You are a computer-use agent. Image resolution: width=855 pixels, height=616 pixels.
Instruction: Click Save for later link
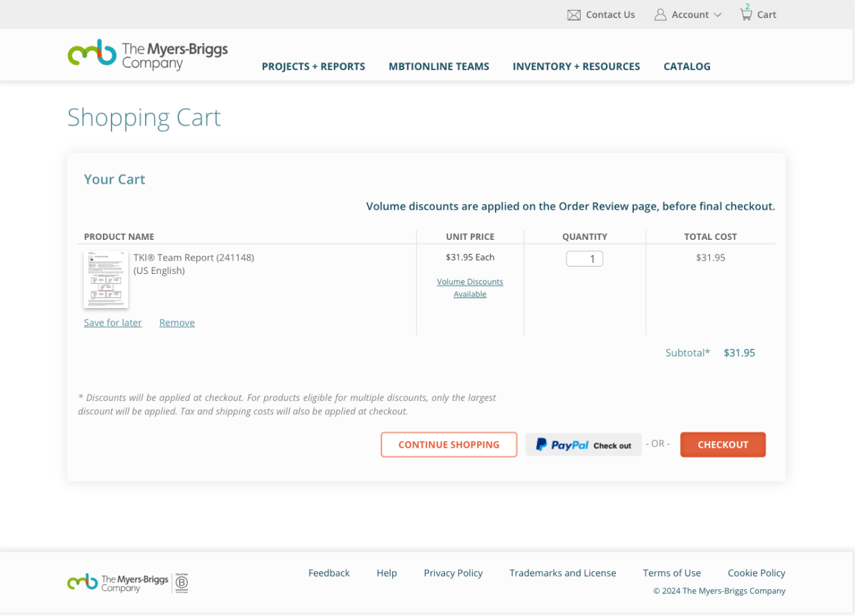(113, 323)
